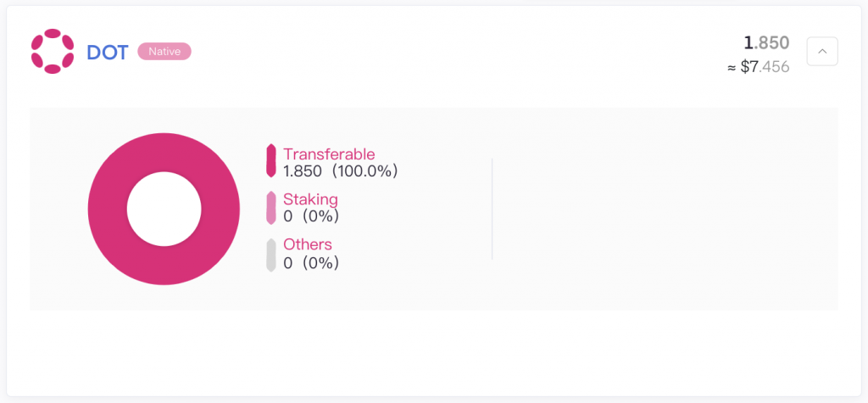Viewport: 868px width, 403px height.
Task: Select the Staking legend label
Action: click(x=310, y=199)
